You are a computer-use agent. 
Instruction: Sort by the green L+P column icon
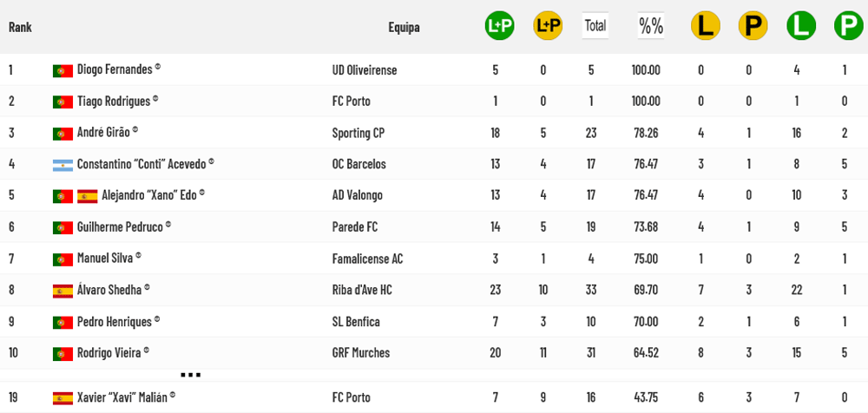click(x=499, y=26)
